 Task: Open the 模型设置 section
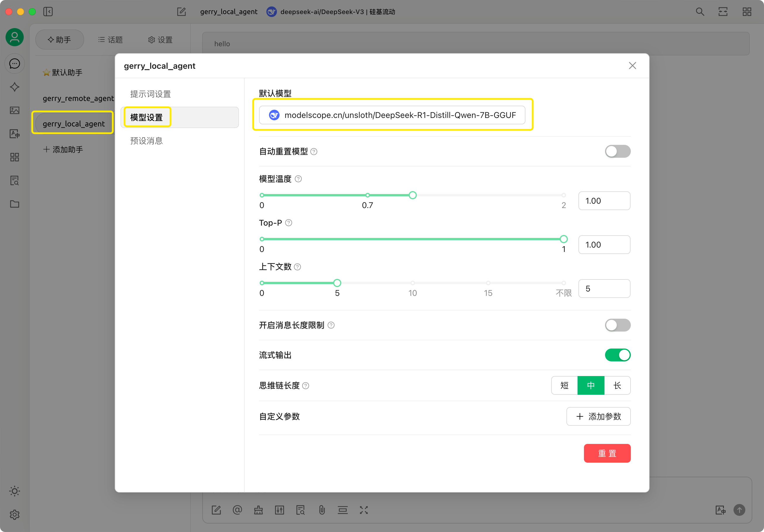tap(180, 117)
